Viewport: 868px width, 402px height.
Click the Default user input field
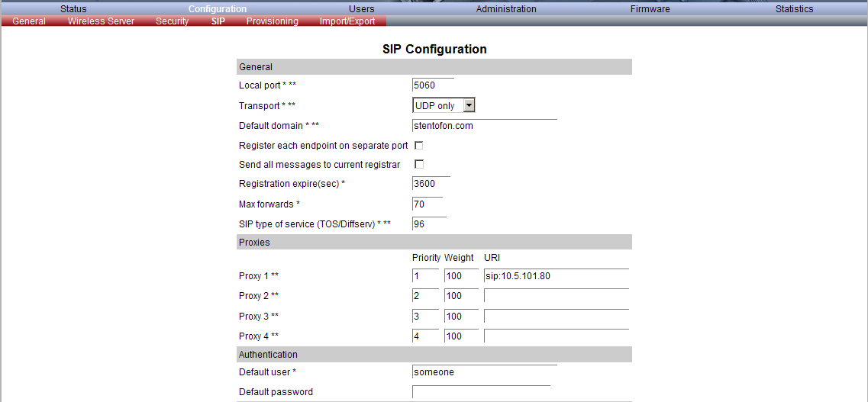tap(484, 372)
